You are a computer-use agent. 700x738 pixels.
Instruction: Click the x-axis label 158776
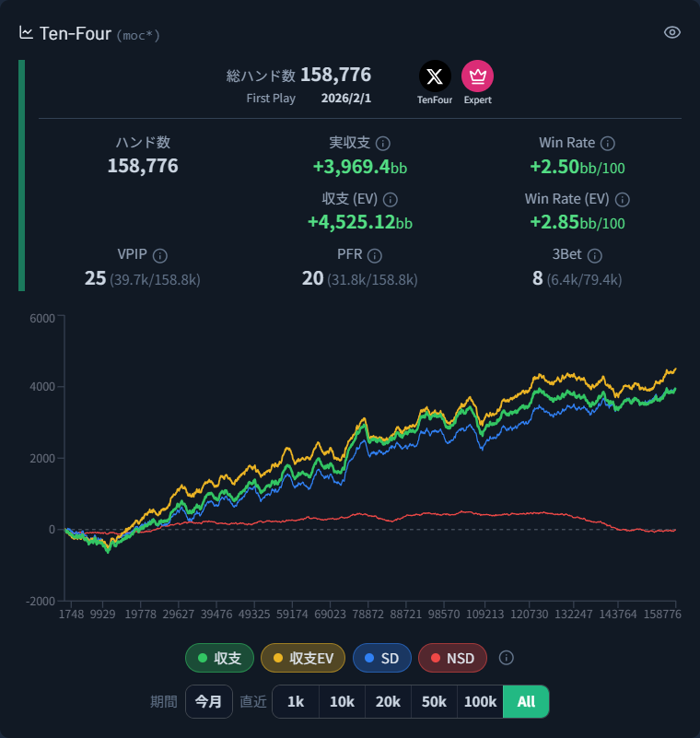click(x=662, y=615)
